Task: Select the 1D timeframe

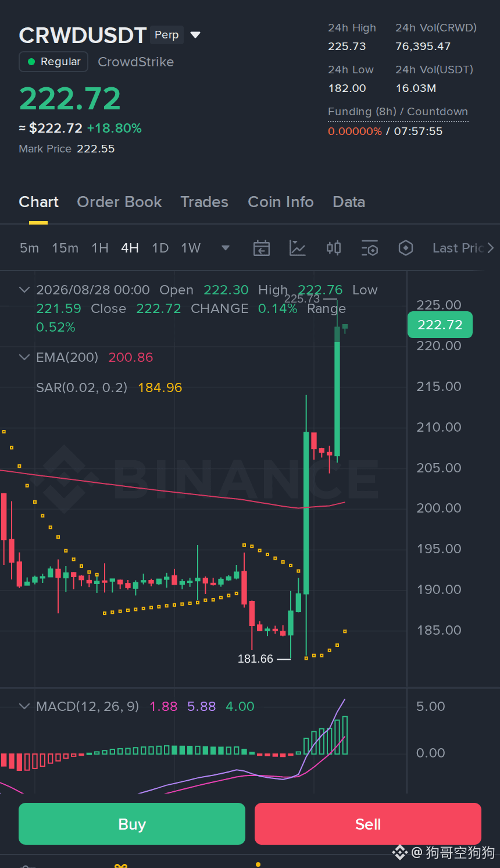Action: 160,248
